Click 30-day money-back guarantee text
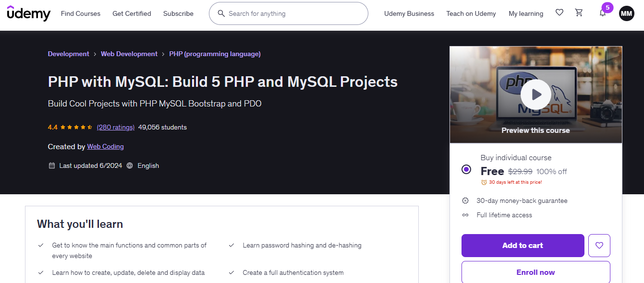Viewport: 644px width, 283px height. (522, 200)
